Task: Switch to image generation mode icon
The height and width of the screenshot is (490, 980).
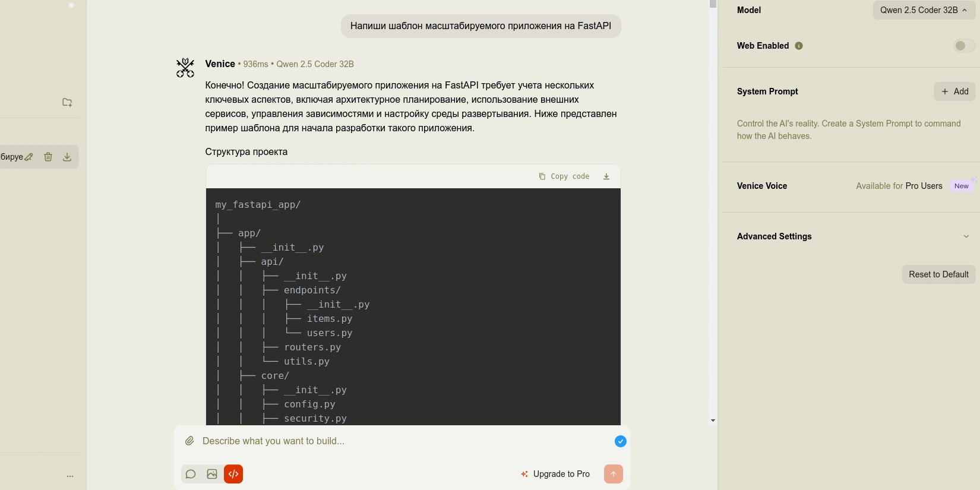Action: click(212, 474)
